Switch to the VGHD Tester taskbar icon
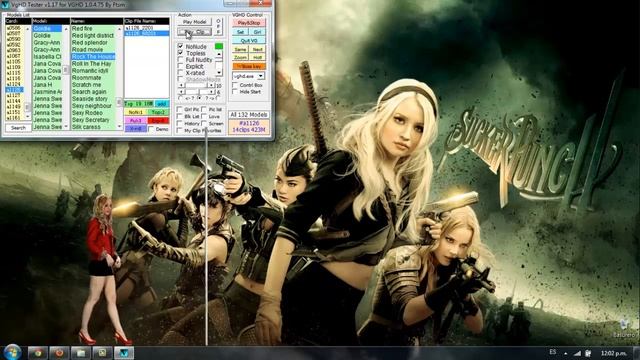640x360 pixels. [124, 353]
